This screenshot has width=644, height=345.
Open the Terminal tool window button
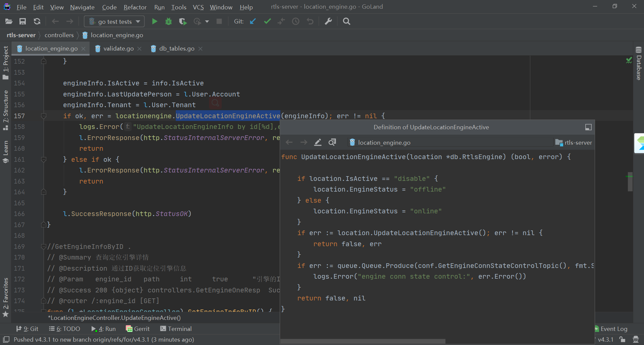176,329
